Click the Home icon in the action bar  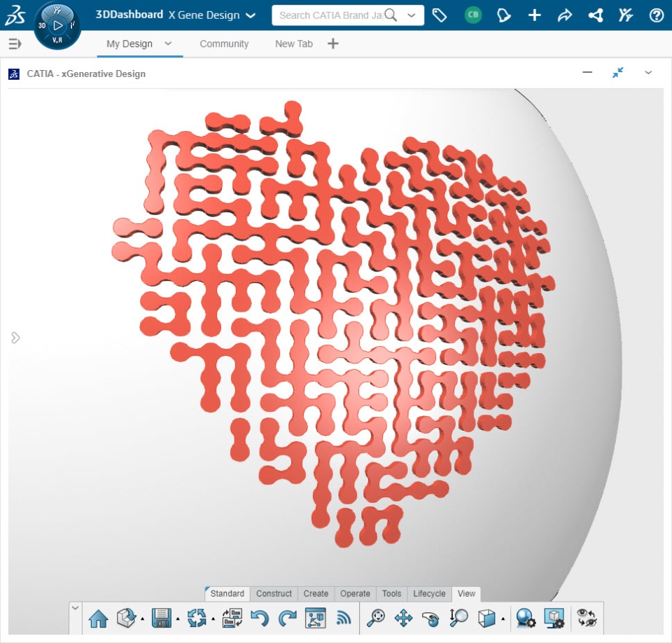[98, 618]
